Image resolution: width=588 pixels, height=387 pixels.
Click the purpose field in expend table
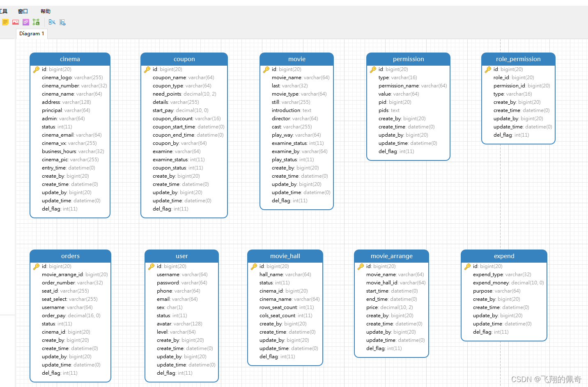pos(496,291)
